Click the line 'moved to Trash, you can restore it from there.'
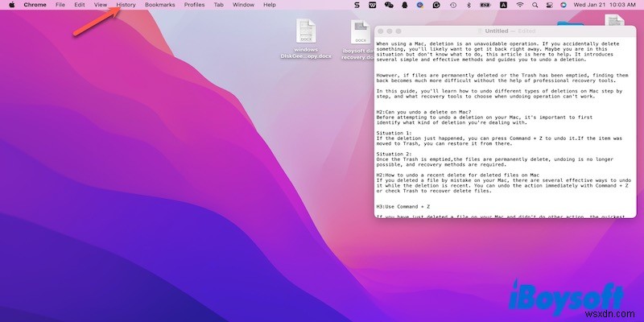 tap(444, 144)
